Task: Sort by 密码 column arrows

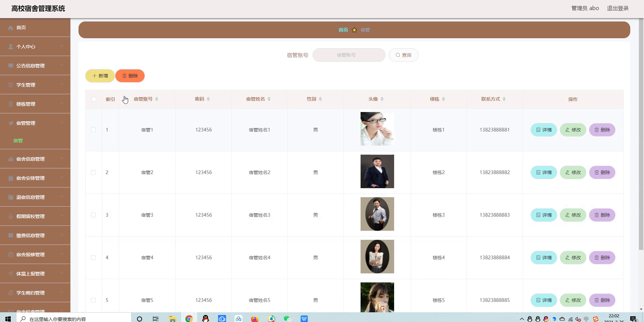Action: point(208,99)
